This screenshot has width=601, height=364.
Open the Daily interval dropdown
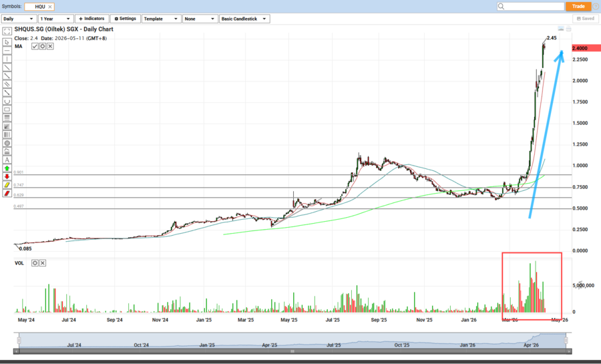click(19, 19)
